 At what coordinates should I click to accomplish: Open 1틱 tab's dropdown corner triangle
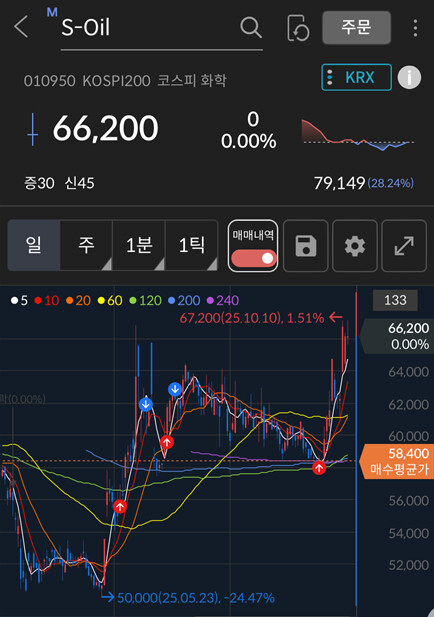point(212,265)
